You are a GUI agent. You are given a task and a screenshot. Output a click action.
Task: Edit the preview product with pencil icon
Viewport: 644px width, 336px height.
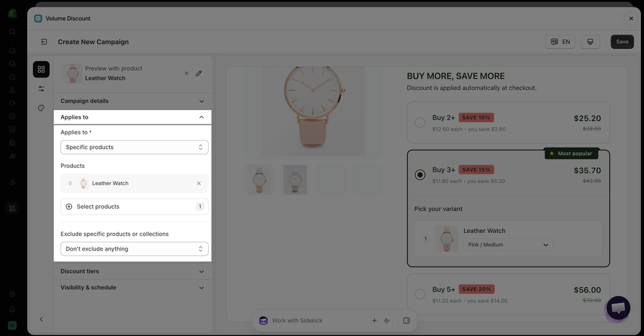click(199, 73)
